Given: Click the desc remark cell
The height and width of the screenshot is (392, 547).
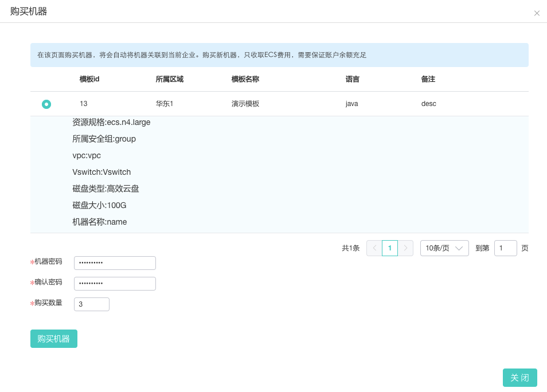Looking at the screenshot, I should tap(429, 104).
